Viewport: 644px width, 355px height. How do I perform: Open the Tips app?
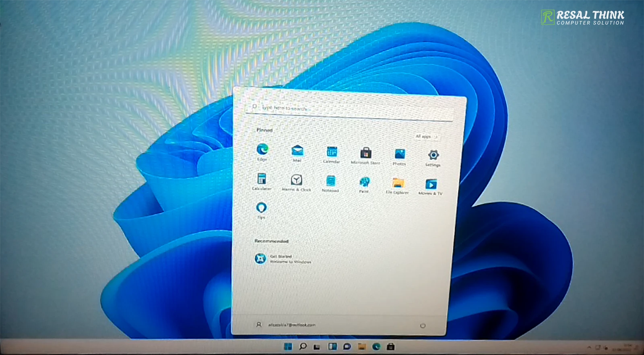[261, 210]
